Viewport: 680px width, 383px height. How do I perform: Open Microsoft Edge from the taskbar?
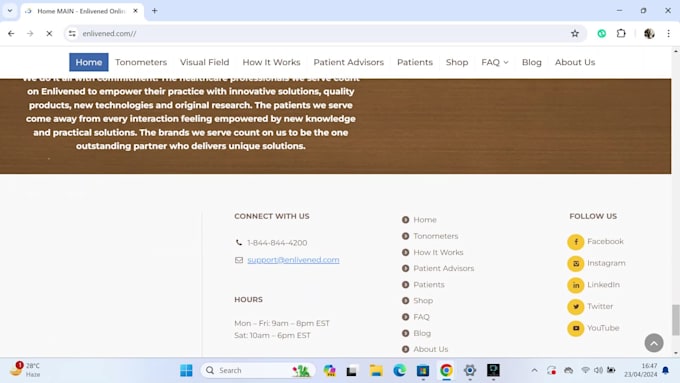[x=399, y=370]
